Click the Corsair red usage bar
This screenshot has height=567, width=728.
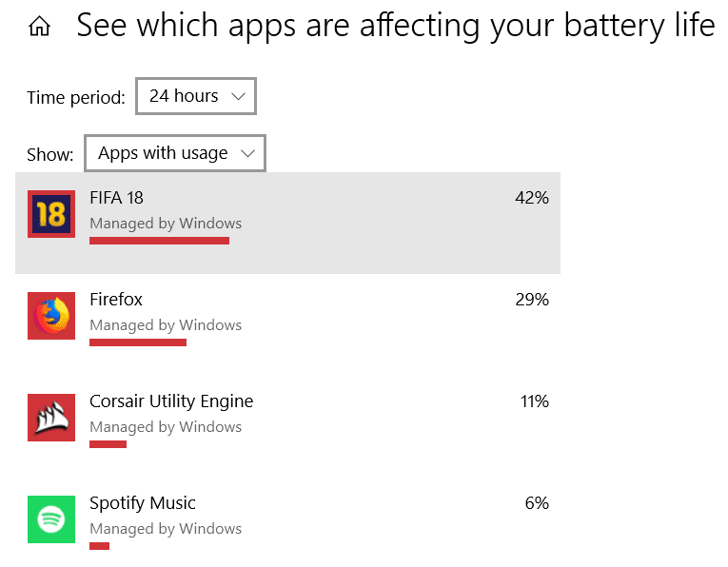coord(108,444)
